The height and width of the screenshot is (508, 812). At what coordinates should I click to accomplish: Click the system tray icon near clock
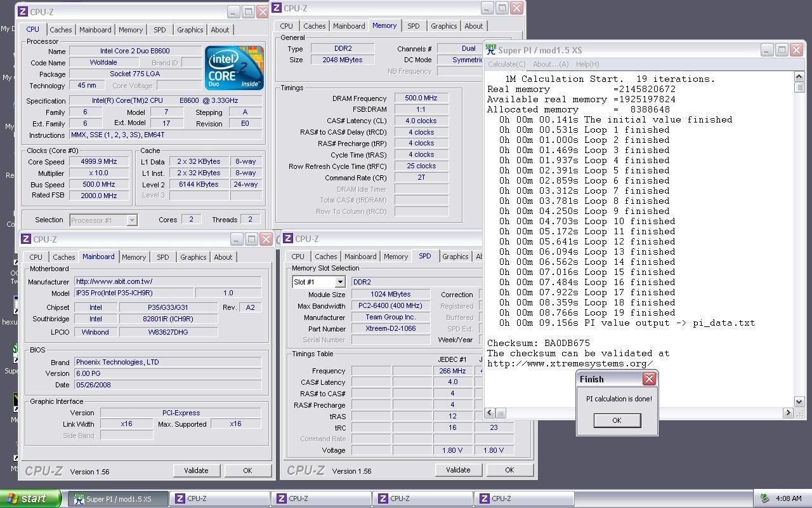(x=764, y=498)
